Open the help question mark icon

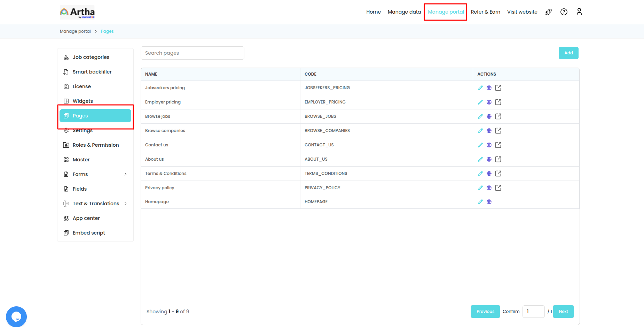(x=564, y=12)
